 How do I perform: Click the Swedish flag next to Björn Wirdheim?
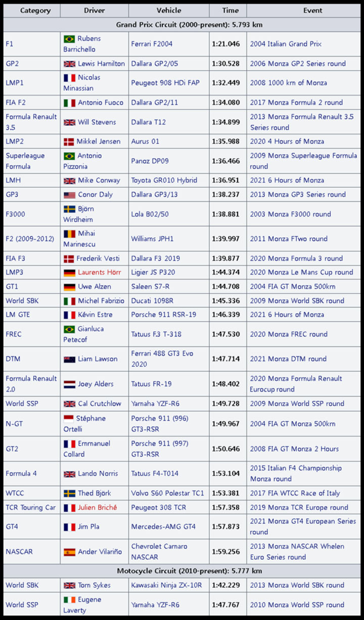pyautogui.click(x=69, y=209)
